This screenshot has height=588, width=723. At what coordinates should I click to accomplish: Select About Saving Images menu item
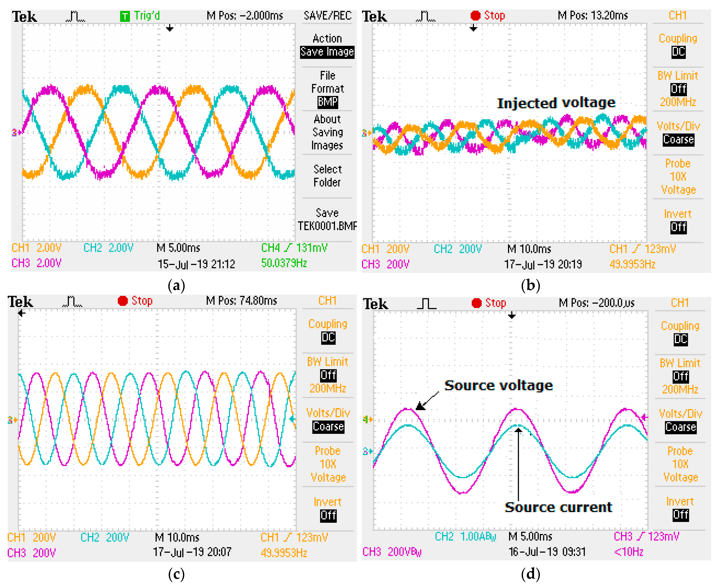pyautogui.click(x=327, y=132)
